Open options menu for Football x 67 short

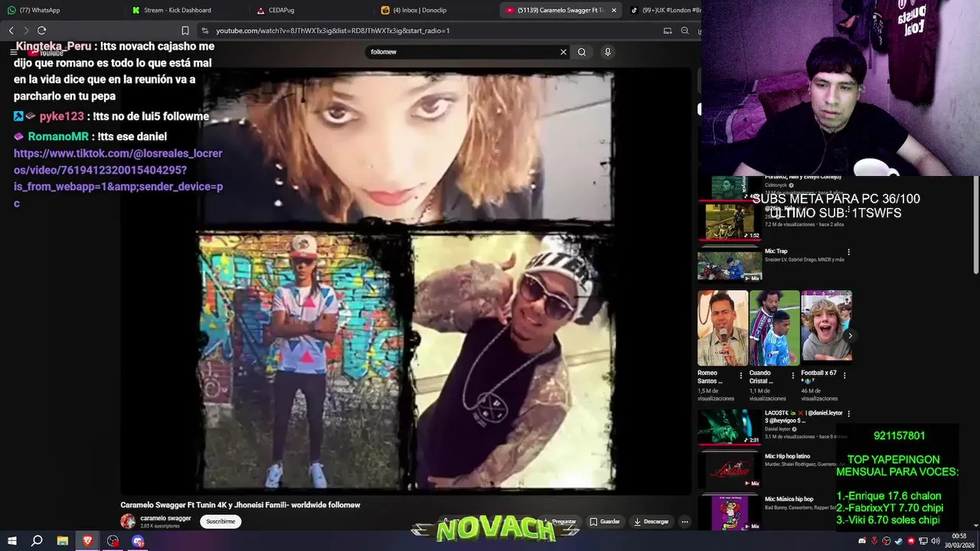[x=844, y=376]
